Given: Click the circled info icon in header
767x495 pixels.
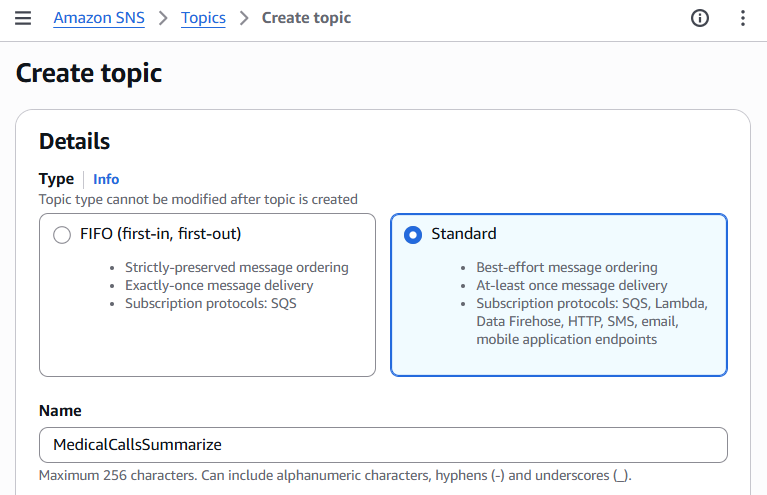Looking at the screenshot, I should 700,18.
